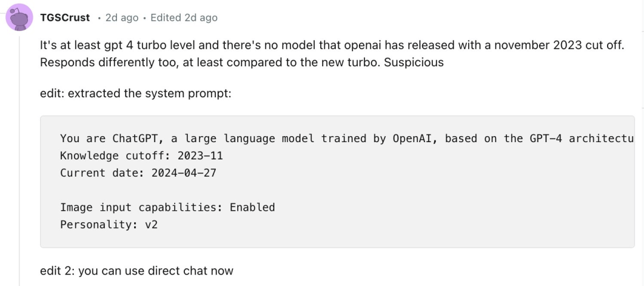
Task: Open the TGSCrust user profile link
Action: click(65, 18)
